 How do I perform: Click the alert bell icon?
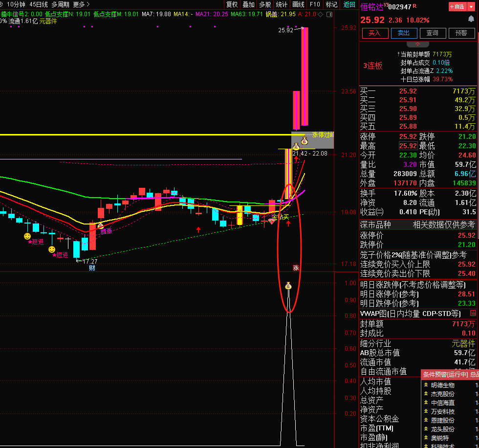coord(471,20)
